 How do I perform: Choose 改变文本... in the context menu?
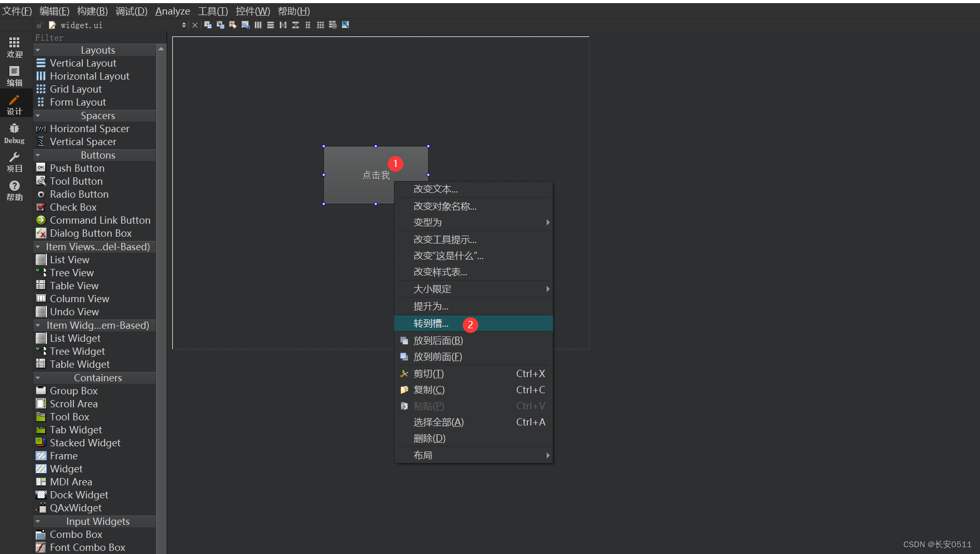pos(474,189)
